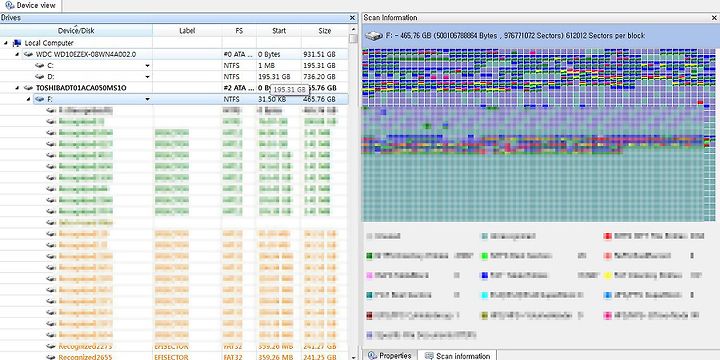Viewport: 720px width, 360px height.
Task: Click the Device view tab icon
Action: (x=10, y=6)
